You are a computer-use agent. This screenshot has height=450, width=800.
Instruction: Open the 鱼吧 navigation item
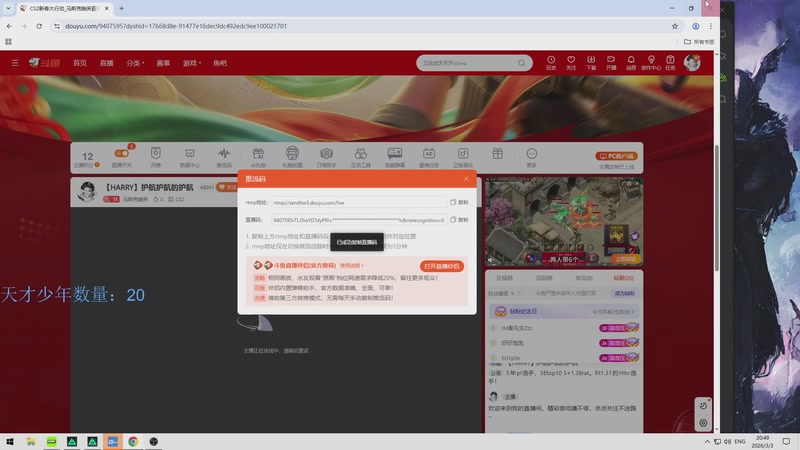(x=220, y=63)
